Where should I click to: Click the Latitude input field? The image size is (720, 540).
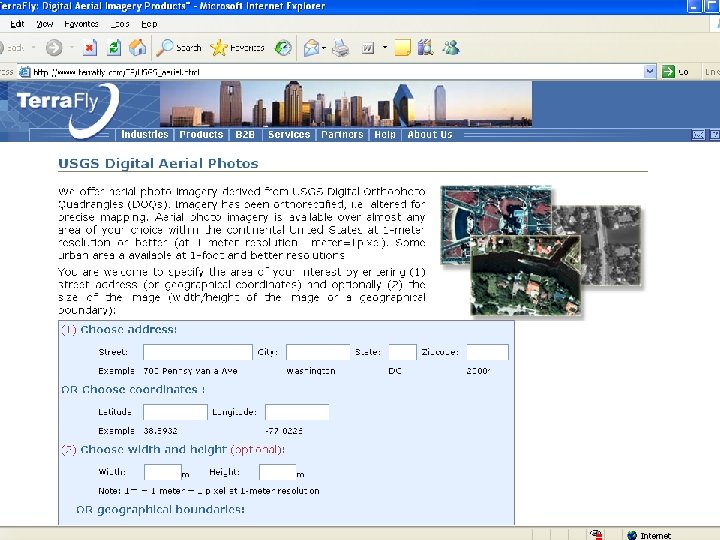coord(175,412)
